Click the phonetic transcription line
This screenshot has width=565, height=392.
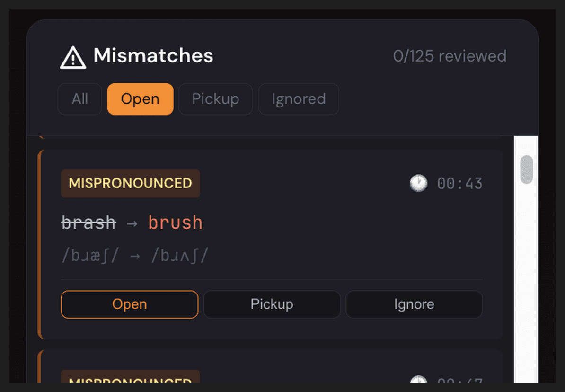point(135,256)
